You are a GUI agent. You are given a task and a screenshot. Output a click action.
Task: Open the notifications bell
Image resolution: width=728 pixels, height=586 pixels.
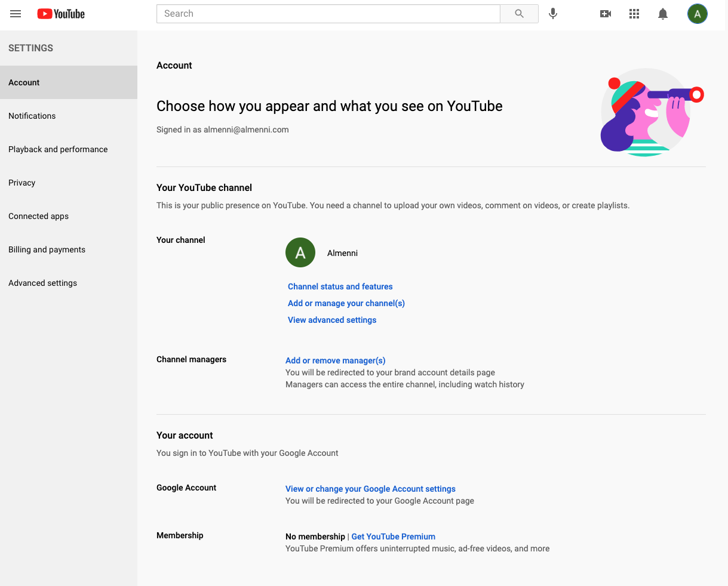tap(663, 14)
